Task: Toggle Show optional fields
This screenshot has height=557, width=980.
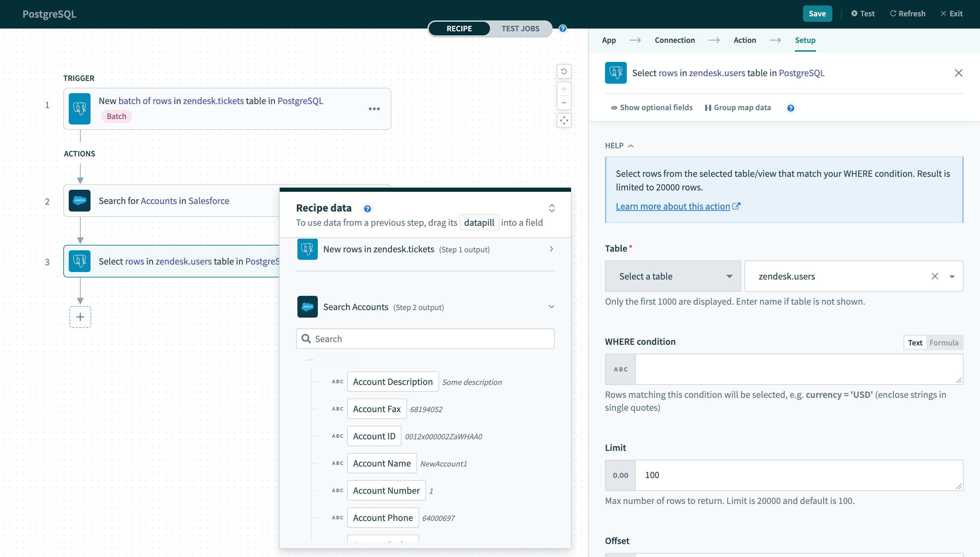Action: coord(652,107)
